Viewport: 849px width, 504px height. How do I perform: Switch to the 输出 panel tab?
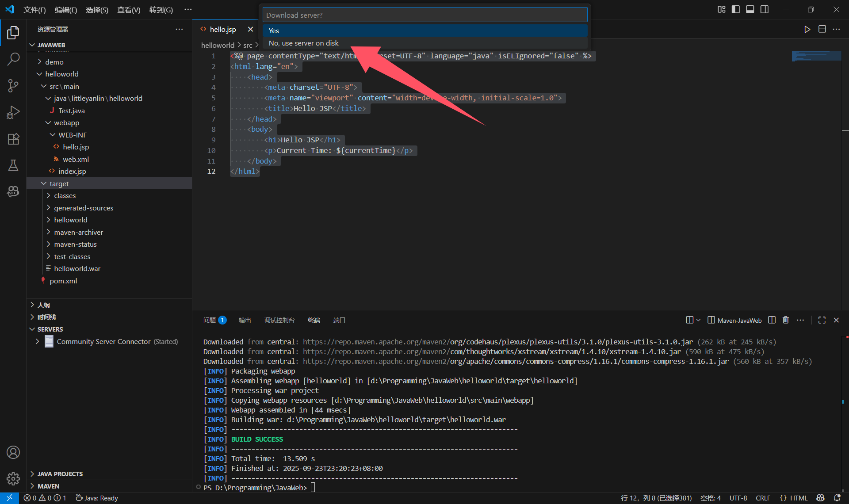[245, 320]
